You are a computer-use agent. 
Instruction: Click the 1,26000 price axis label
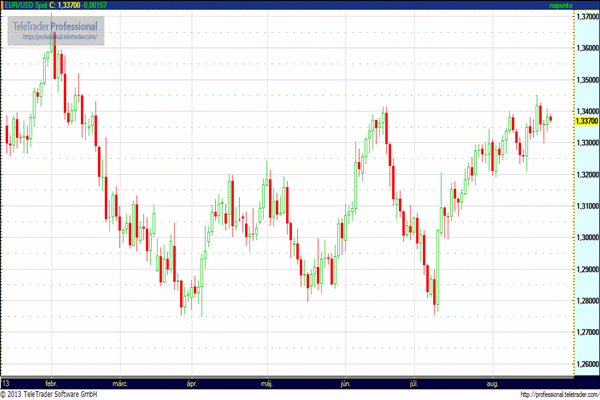tap(586, 365)
